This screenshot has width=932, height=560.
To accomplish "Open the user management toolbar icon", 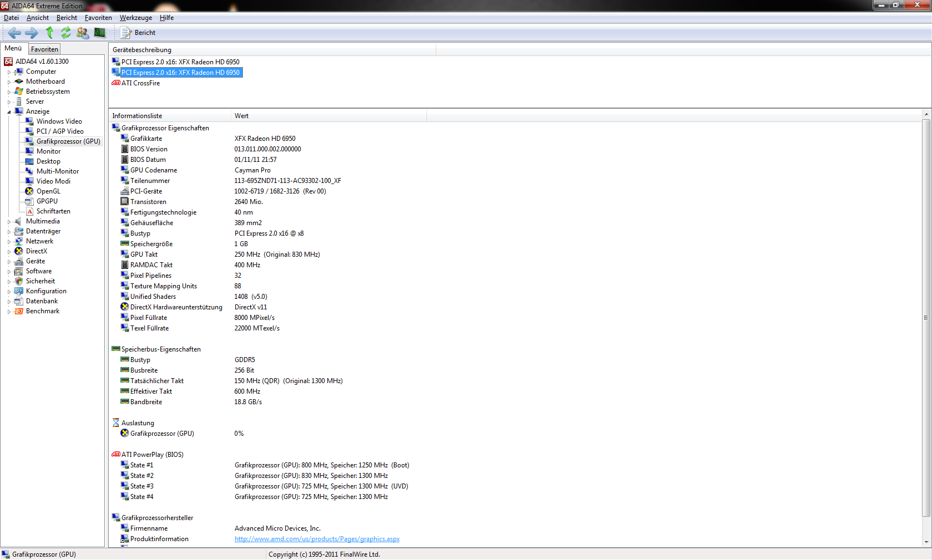I will click(83, 33).
